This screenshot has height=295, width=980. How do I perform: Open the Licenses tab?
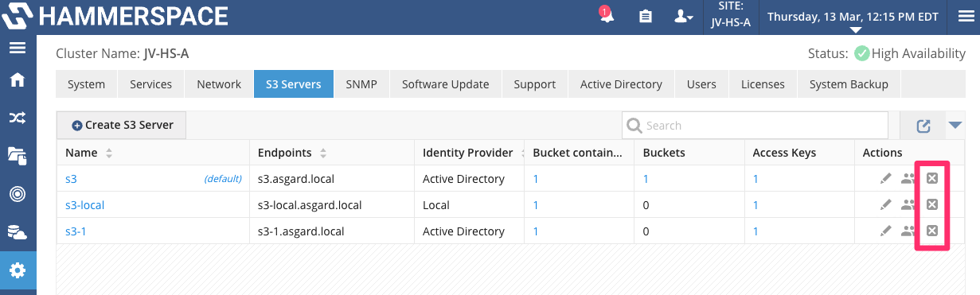(x=763, y=84)
